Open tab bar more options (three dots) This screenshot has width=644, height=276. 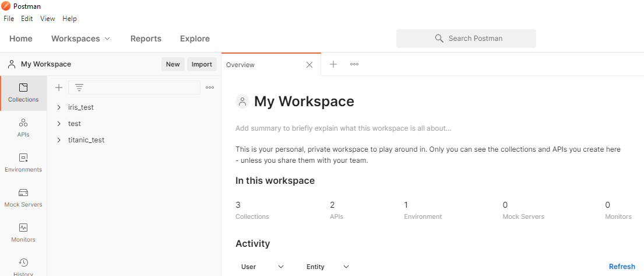coord(354,64)
